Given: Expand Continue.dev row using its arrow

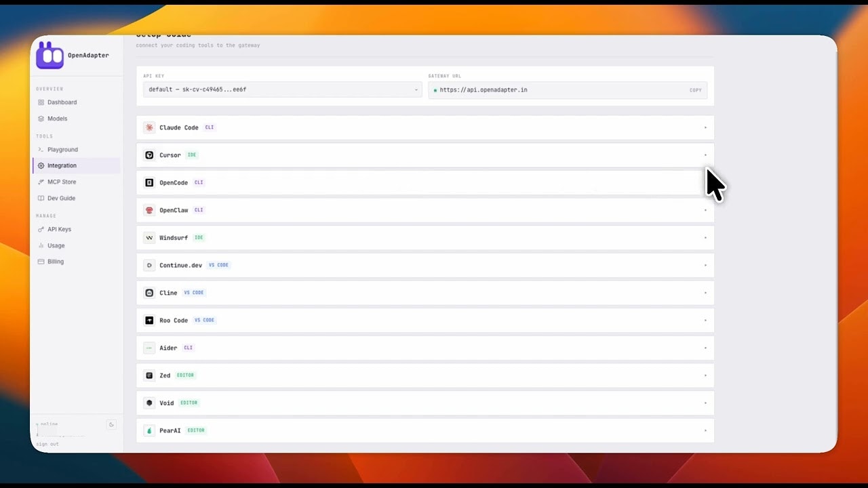Looking at the screenshot, I should (x=705, y=265).
